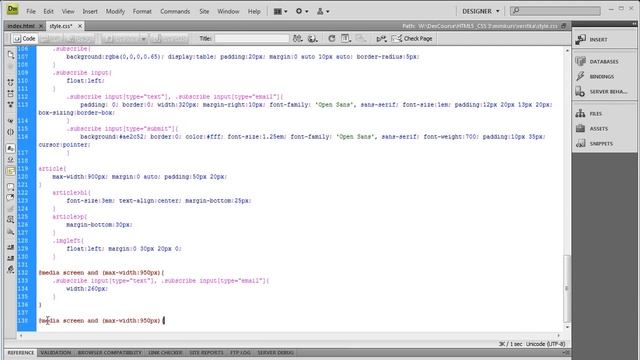Click the Outdent Code icon
640x360 pixels.
pos(11,258)
